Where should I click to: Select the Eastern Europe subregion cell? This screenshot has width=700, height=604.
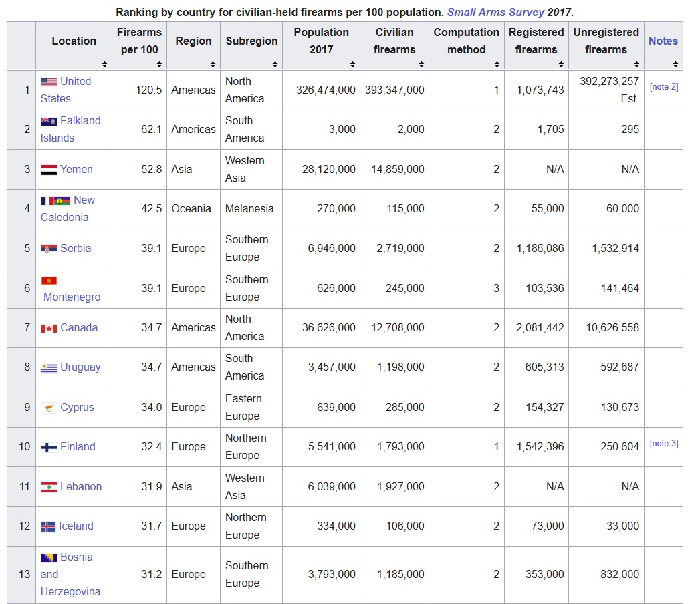(x=251, y=408)
